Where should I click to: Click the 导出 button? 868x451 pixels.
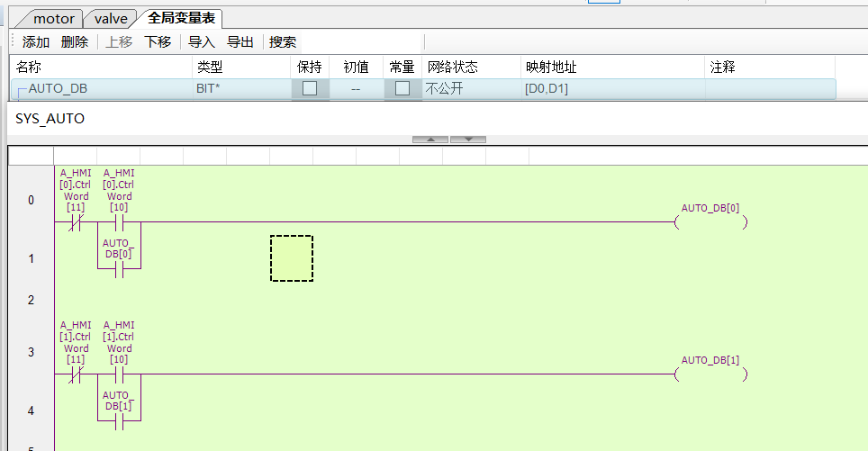click(240, 42)
